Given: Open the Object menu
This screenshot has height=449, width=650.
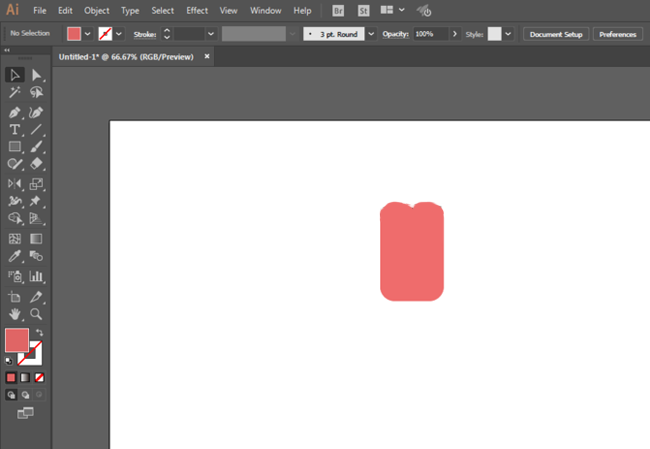Looking at the screenshot, I should pyautogui.click(x=97, y=10).
